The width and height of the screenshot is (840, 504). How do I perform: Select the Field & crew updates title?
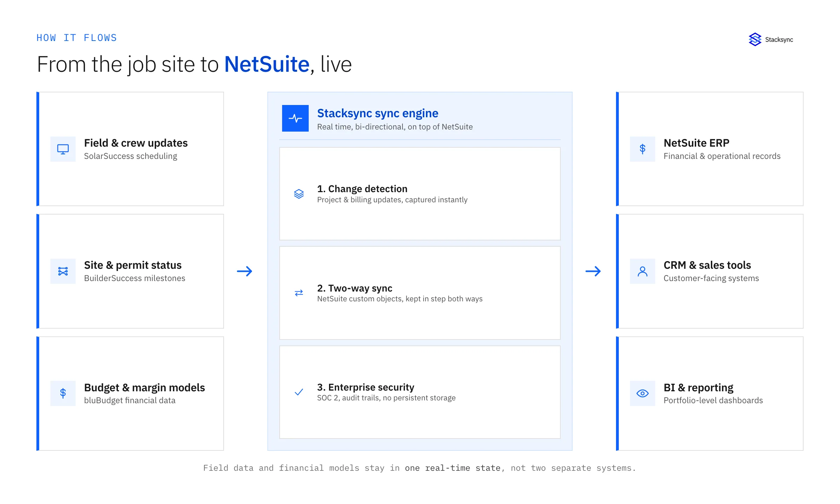[x=136, y=143]
